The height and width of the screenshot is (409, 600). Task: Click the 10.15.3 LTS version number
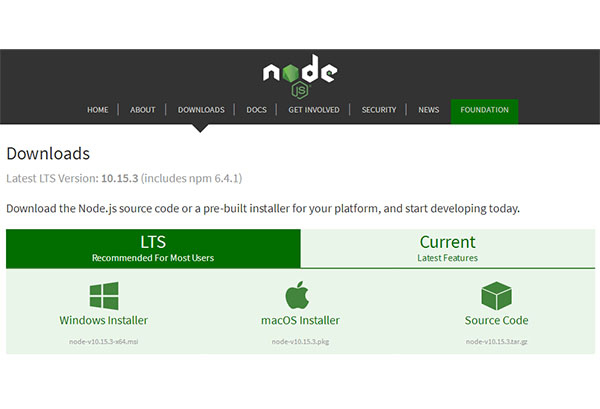[119, 178]
